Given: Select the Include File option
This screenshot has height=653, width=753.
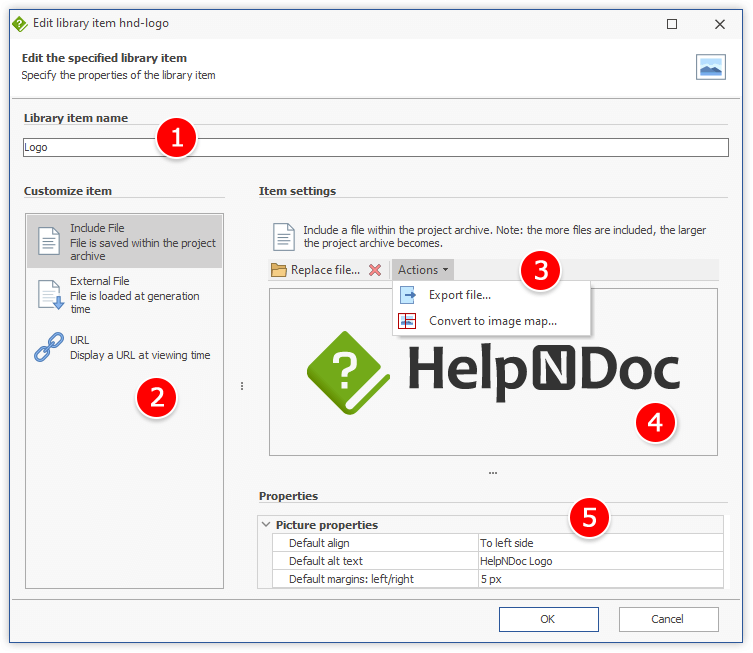Looking at the screenshot, I should (124, 242).
